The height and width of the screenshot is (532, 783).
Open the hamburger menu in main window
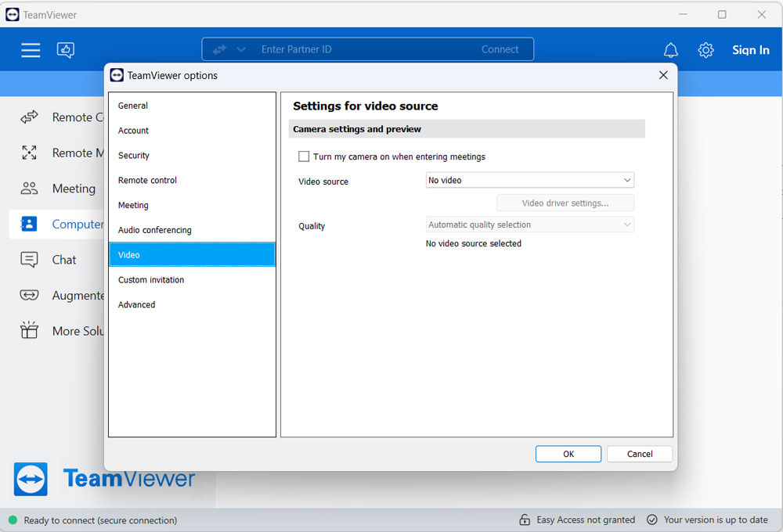point(31,50)
